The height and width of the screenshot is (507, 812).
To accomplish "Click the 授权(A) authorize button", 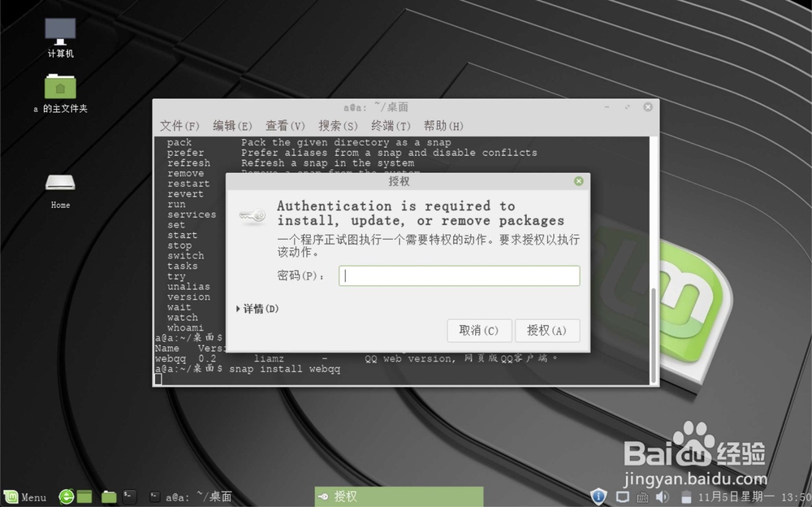I will (x=547, y=331).
